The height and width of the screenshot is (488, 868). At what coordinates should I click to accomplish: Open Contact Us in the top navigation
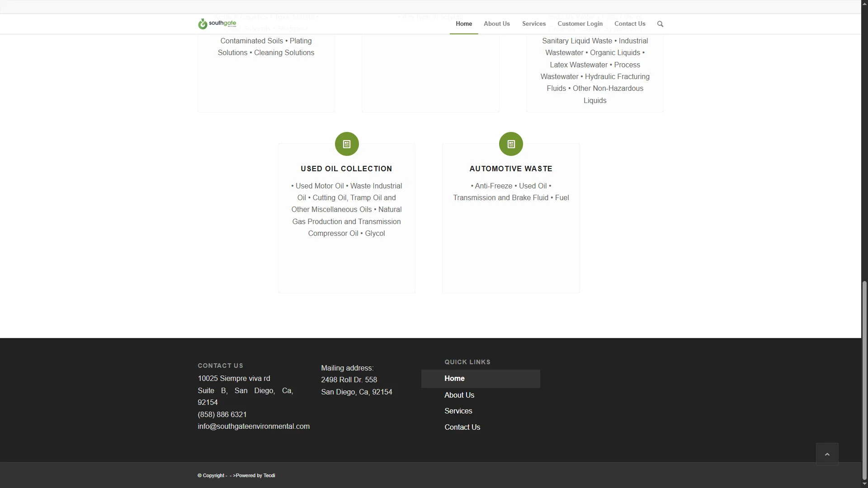point(629,24)
